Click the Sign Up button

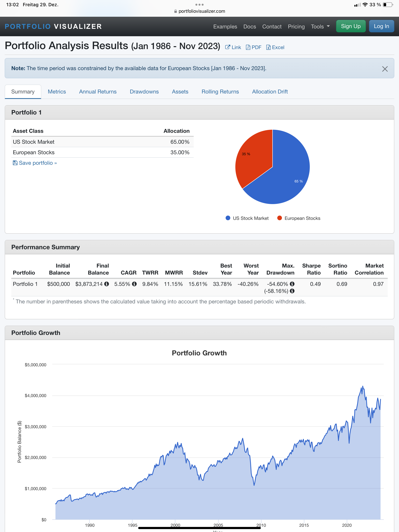coord(351,26)
